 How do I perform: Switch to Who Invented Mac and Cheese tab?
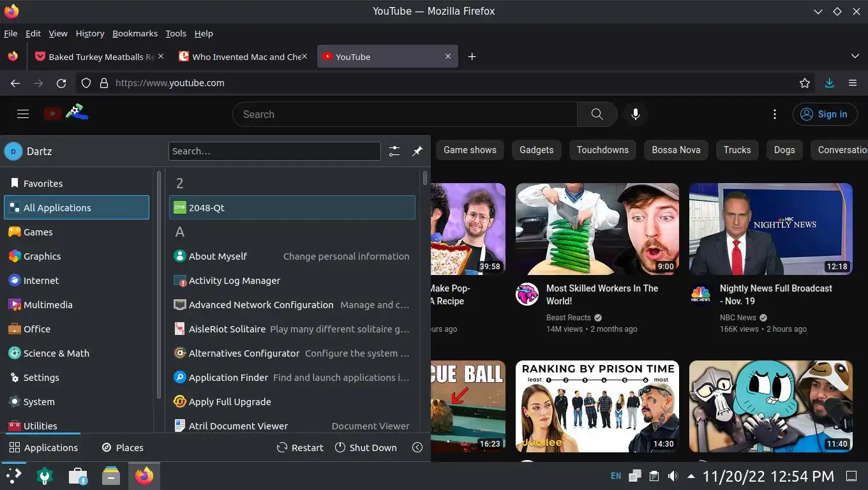[x=244, y=57]
